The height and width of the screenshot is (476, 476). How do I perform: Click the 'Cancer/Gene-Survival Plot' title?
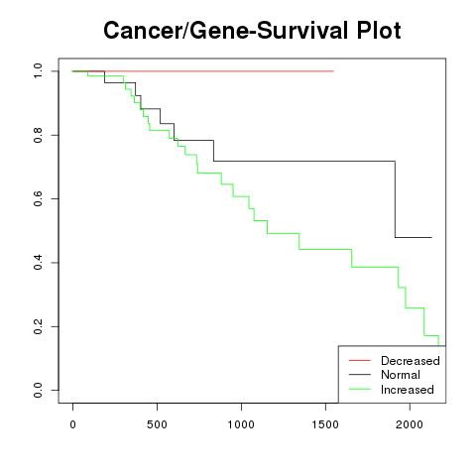point(252,30)
